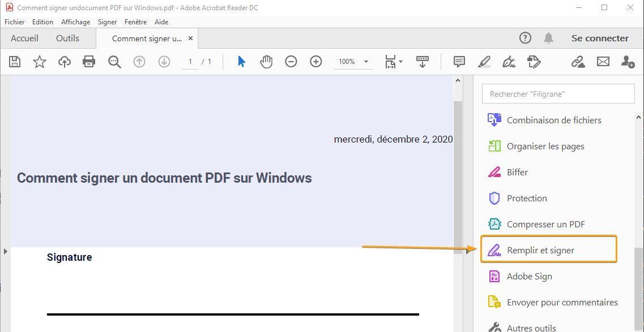This screenshot has width=644, height=332.
Task: Go to previous page up arrow
Action: pyautogui.click(x=140, y=62)
